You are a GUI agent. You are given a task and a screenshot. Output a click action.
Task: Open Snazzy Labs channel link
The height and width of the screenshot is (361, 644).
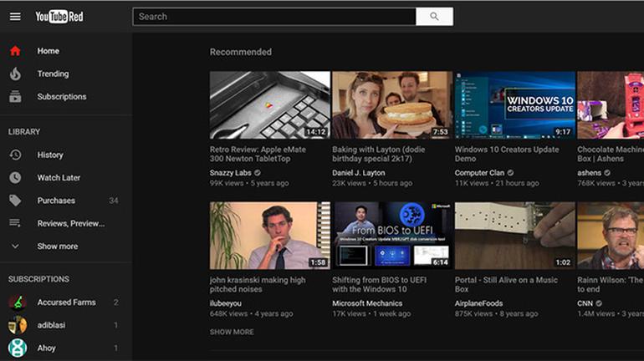pyautogui.click(x=230, y=172)
